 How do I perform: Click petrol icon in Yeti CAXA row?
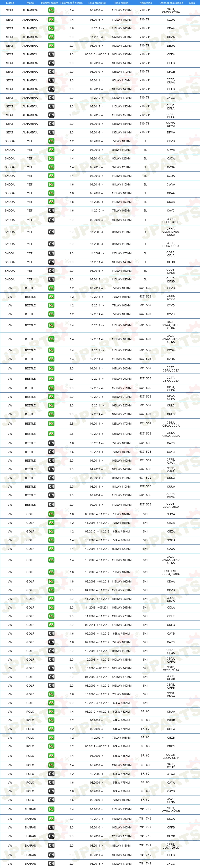[51, 158]
